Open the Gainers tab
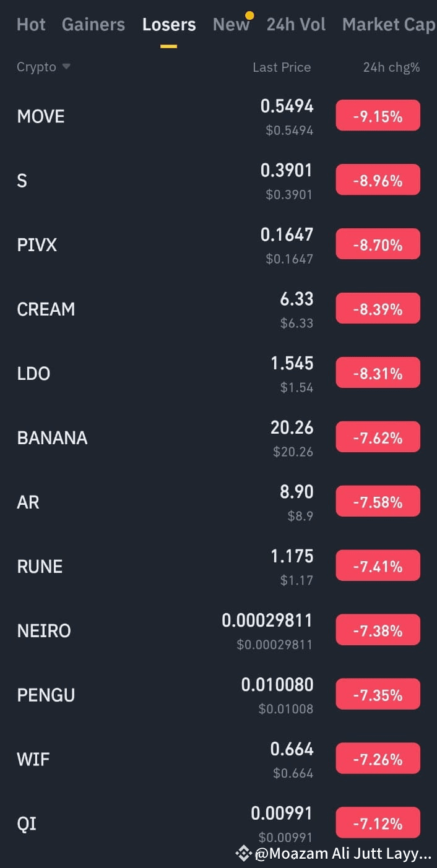 [93, 24]
